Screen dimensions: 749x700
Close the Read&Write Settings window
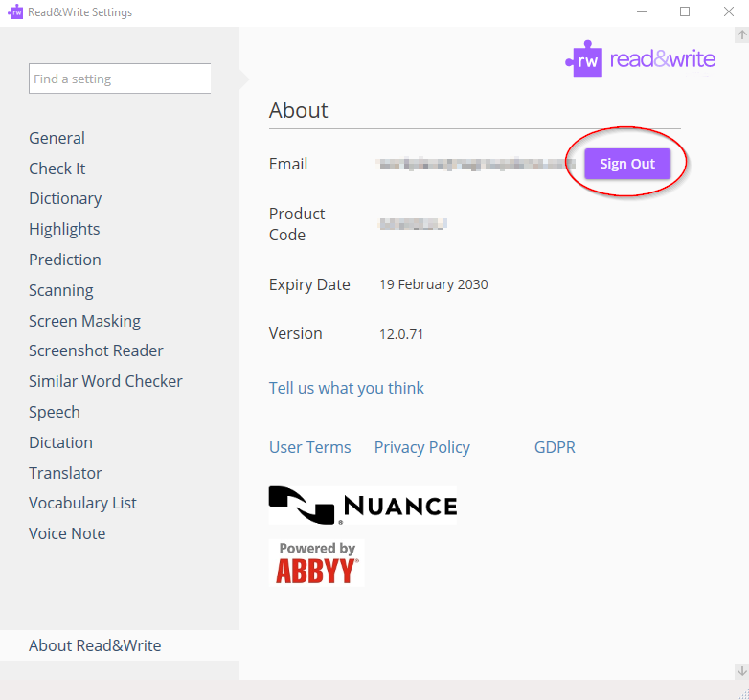coord(729,11)
